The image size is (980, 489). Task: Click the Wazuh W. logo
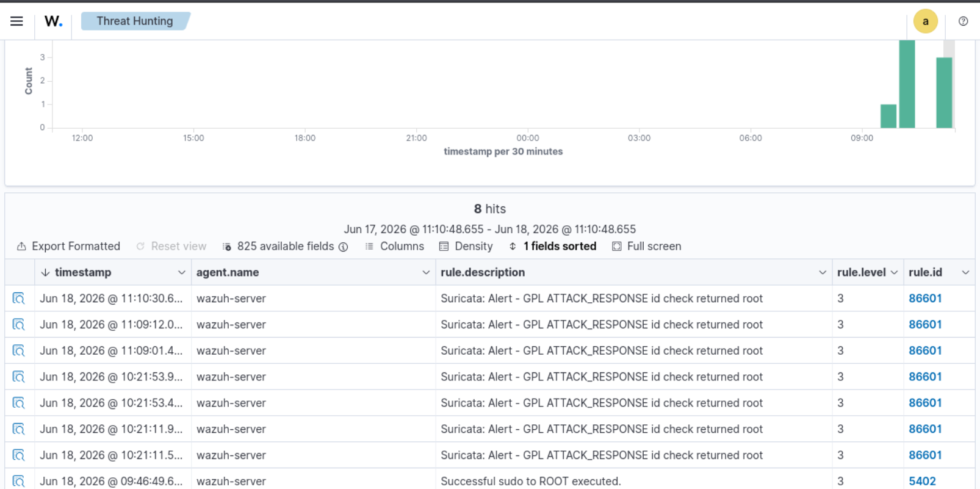(53, 21)
